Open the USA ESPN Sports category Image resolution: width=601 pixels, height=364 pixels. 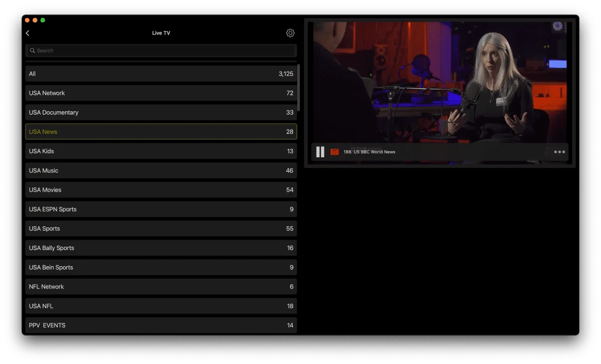161,209
